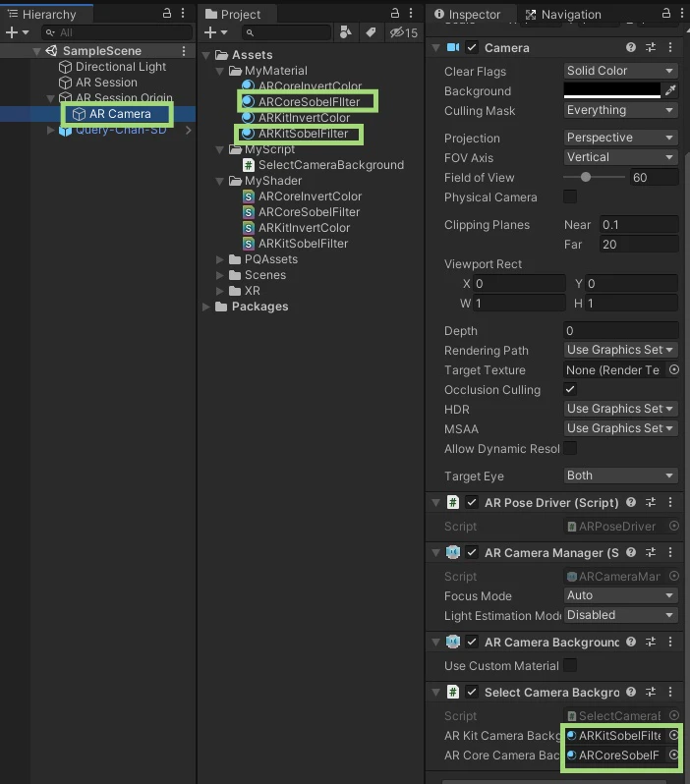Focus the Project search field
Screen dimensions: 690x784
point(287,33)
